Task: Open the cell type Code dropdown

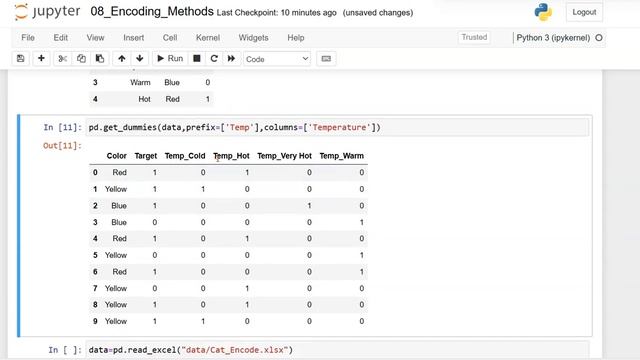Action: [277, 59]
